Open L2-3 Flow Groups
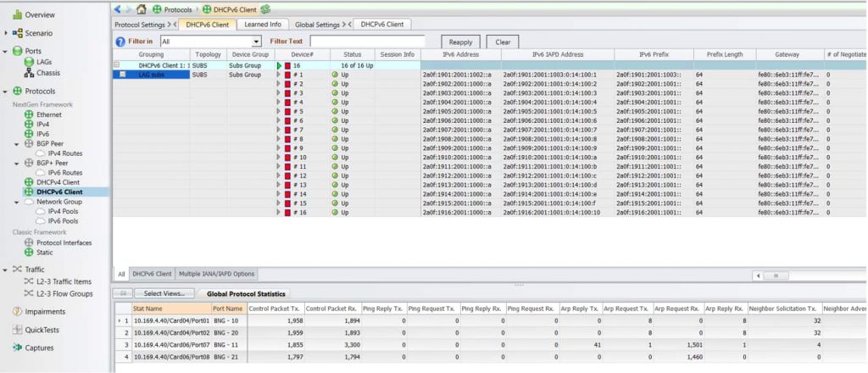This screenshot has height=373, width=868. tap(58, 294)
